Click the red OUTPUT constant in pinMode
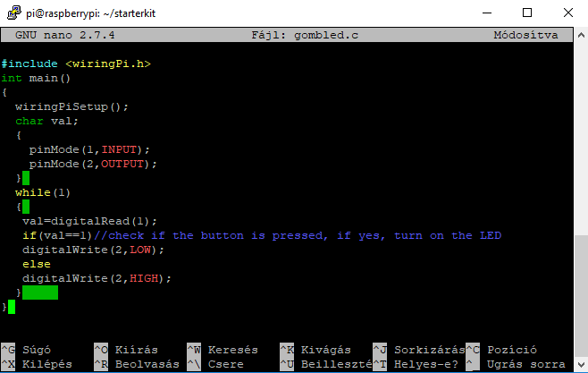588x373 pixels. (122, 164)
